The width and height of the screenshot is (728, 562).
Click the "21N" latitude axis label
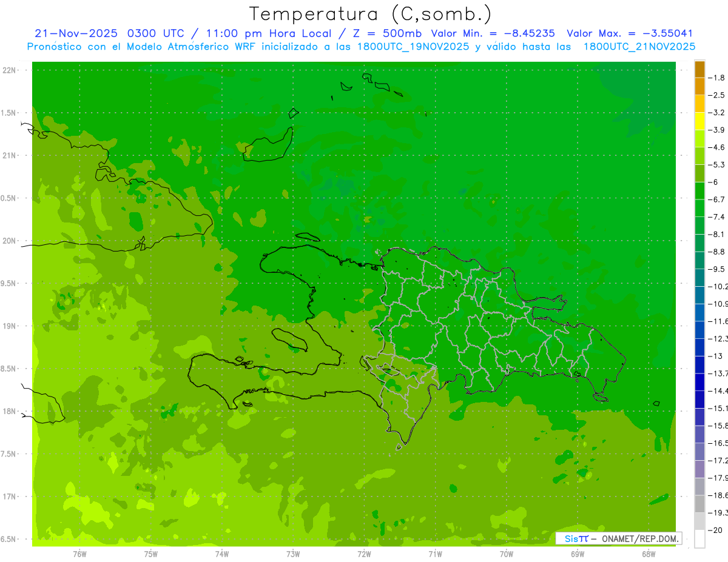pyautogui.click(x=9, y=155)
